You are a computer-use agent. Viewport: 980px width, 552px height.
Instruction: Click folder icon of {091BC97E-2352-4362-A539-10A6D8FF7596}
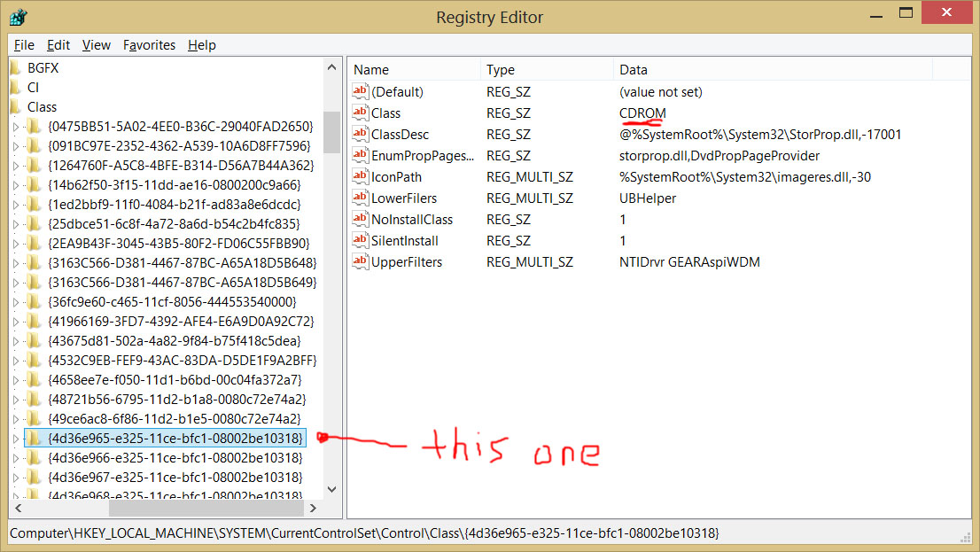click(x=34, y=145)
